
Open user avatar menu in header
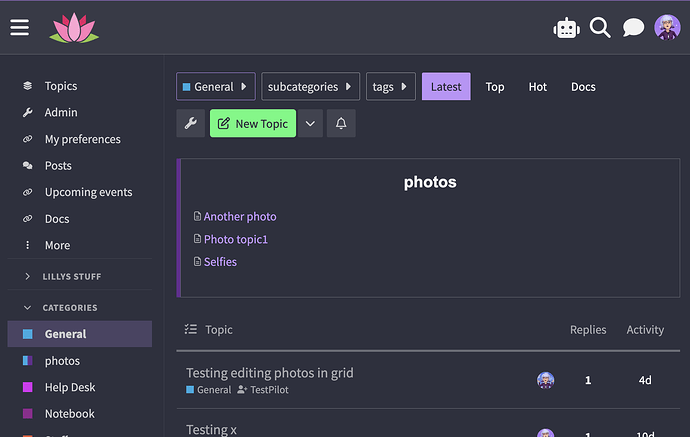pos(667,27)
